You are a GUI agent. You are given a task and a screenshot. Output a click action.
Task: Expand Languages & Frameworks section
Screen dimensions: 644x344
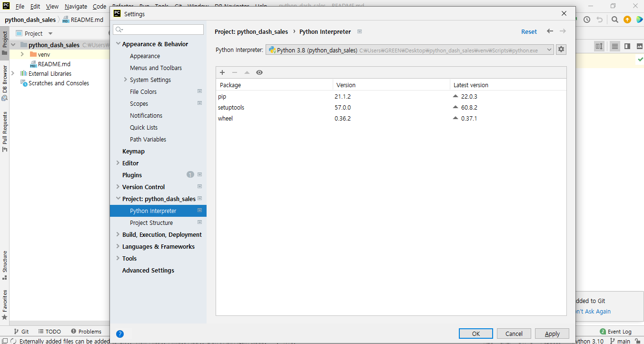pos(118,246)
